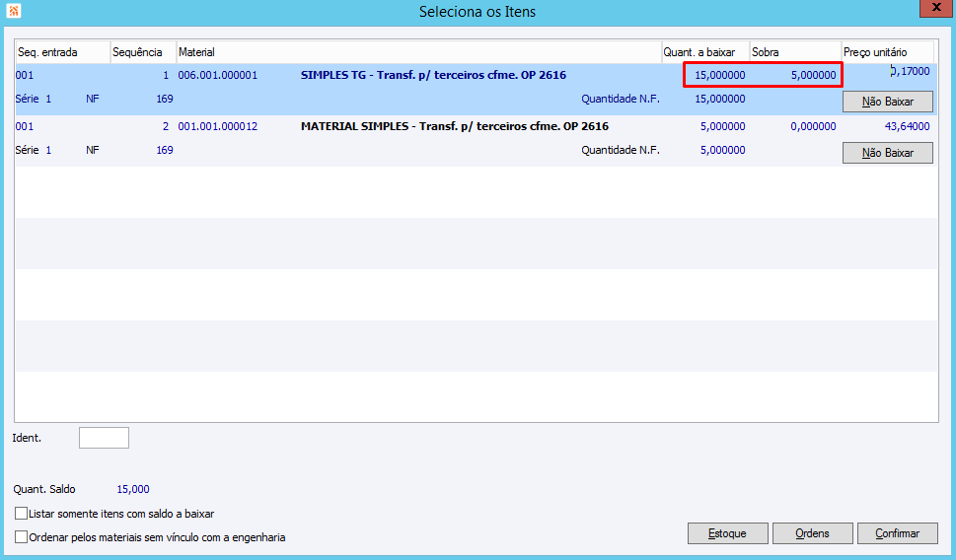Click unit price 43,64000

pos(908,126)
